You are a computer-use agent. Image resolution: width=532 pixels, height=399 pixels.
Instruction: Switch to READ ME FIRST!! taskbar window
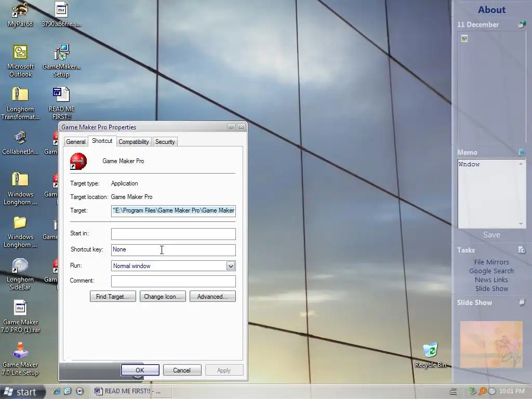point(130,391)
